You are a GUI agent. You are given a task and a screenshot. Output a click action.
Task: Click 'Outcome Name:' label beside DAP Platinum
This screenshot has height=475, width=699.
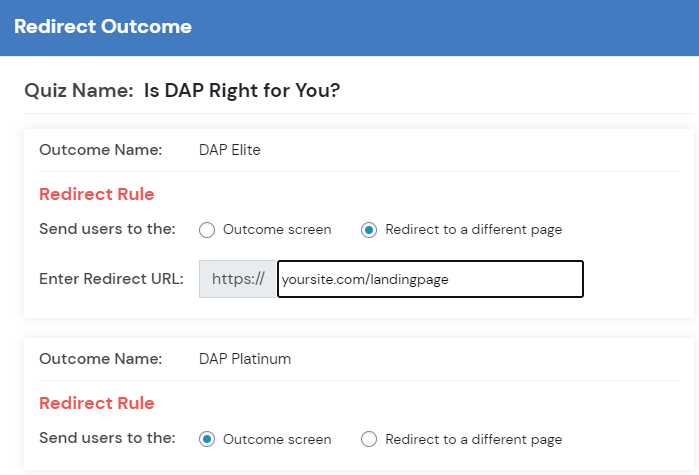(x=101, y=359)
